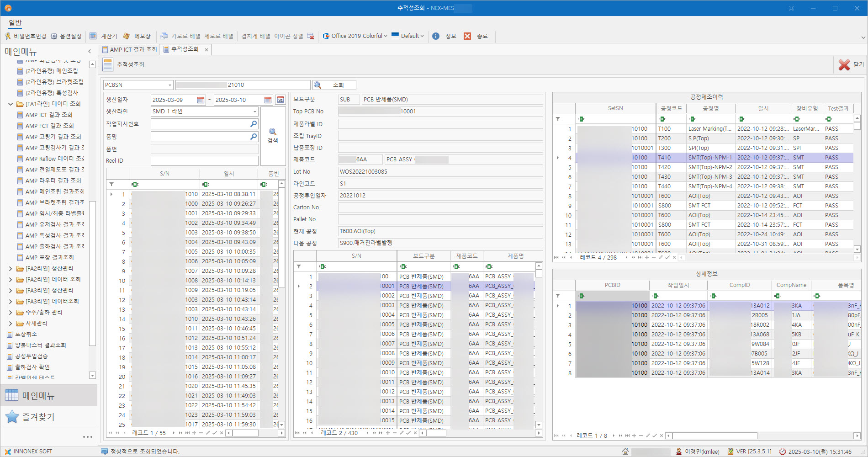Viewport: 868px width, 457px height.
Task: Click the Reel ID input field
Action: coord(204,161)
